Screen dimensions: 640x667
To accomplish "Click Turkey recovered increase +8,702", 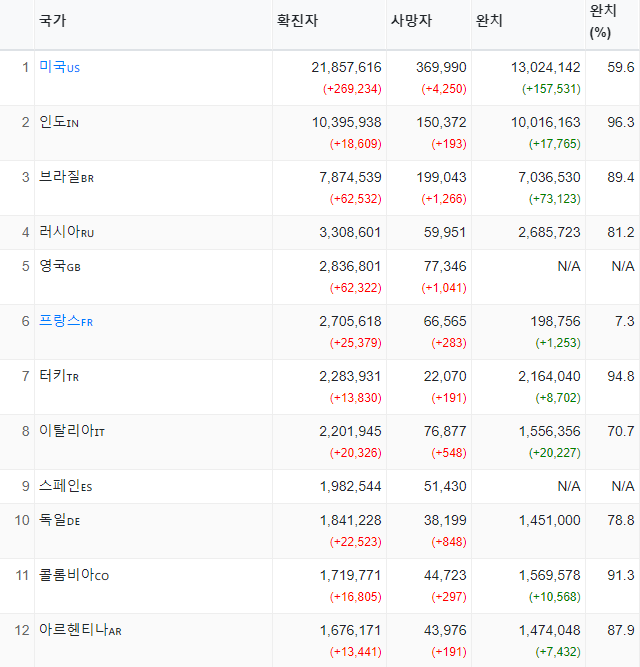I will [x=558, y=398].
